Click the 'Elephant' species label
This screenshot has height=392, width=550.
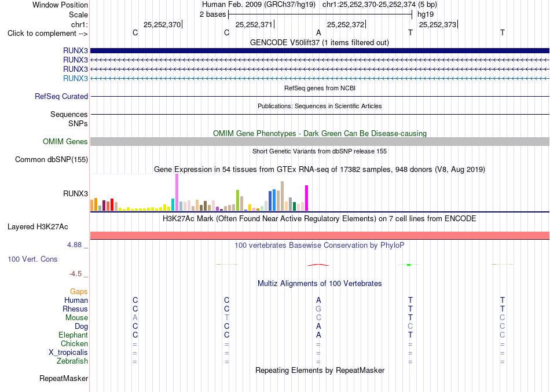pos(73,335)
